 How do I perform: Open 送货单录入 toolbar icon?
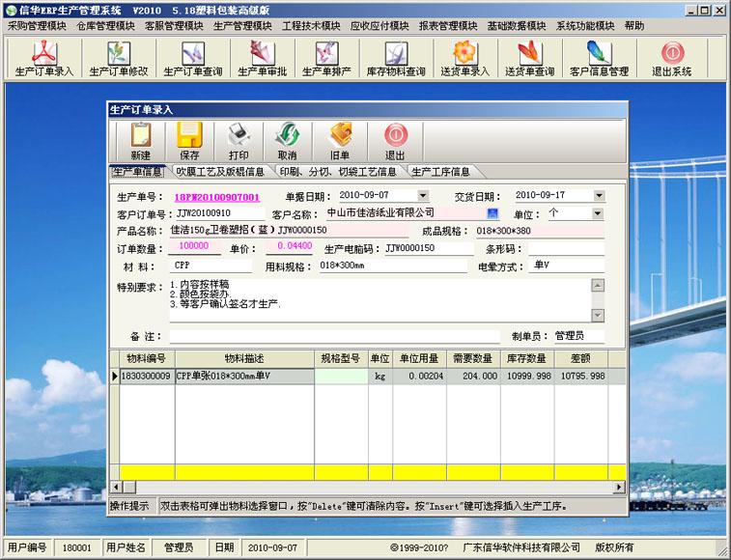point(465,59)
